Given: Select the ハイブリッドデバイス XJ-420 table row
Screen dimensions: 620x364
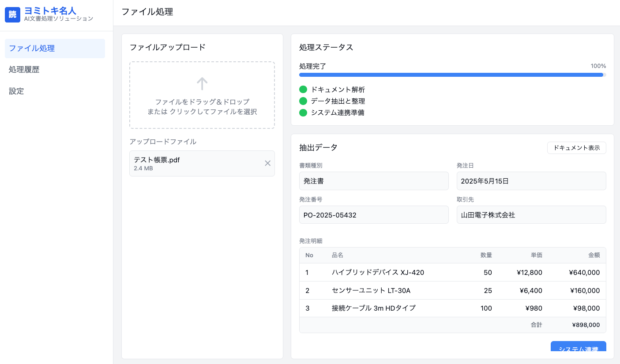Looking at the screenshot, I should tap(452, 273).
